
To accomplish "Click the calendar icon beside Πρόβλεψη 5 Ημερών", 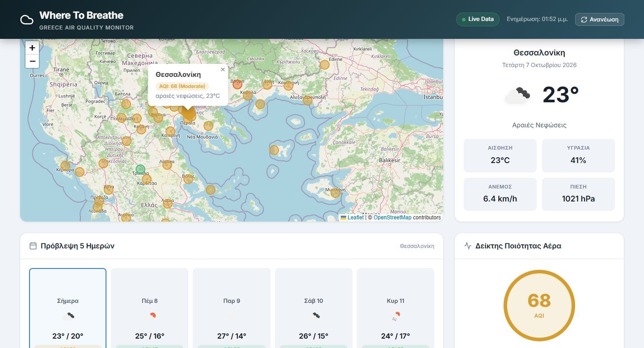I will 33,246.
